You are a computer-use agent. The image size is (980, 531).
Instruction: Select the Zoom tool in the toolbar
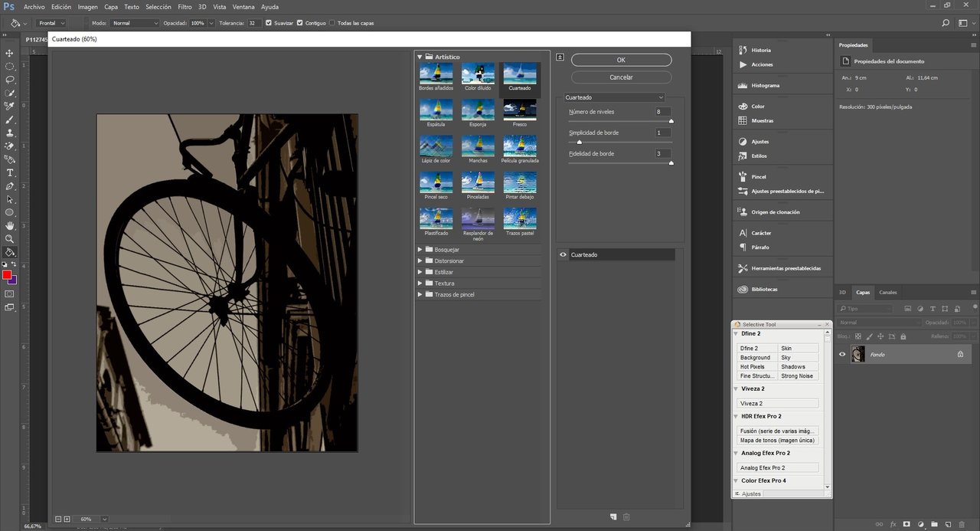[x=10, y=238]
